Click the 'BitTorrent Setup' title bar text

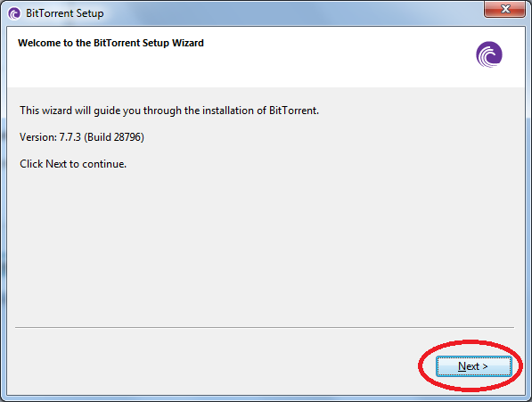pos(65,13)
